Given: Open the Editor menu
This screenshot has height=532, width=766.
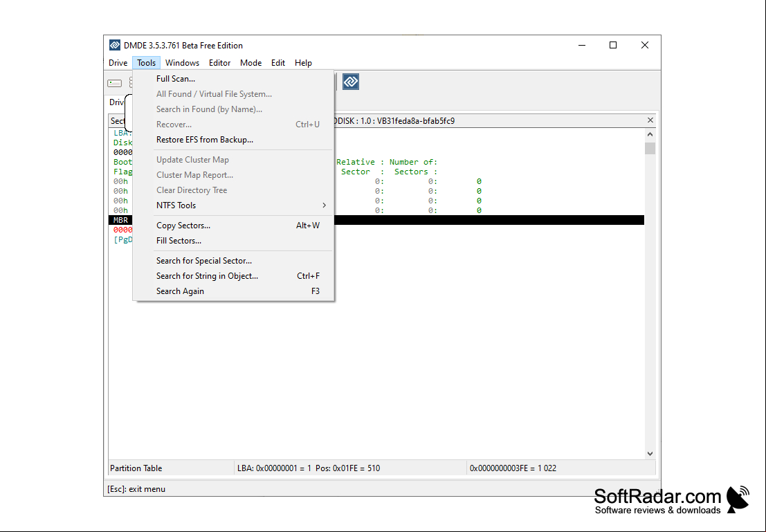Looking at the screenshot, I should tap(219, 63).
